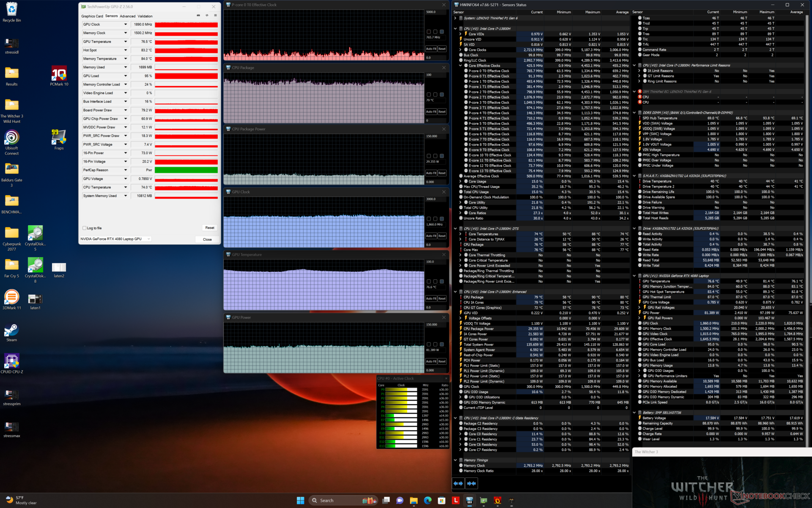Screen dimensions: 812x508
Task: Select CrystalDisk 5 desktop icon
Action: point(35,238)
